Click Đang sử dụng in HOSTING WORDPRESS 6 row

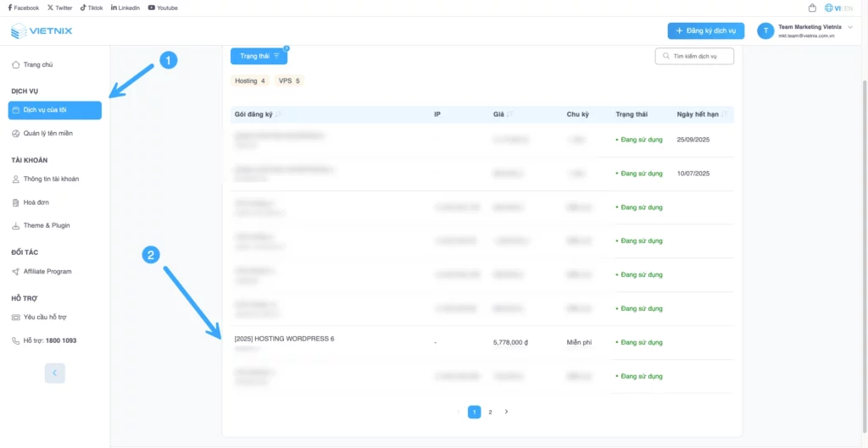pyautogui.click(x=639, y=343)
